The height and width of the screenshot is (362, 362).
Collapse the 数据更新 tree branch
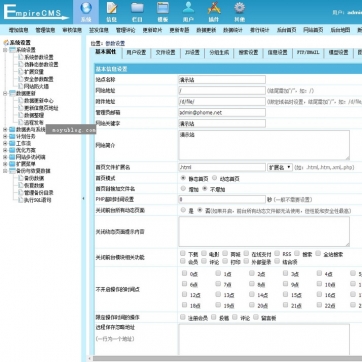pos(5,93)
